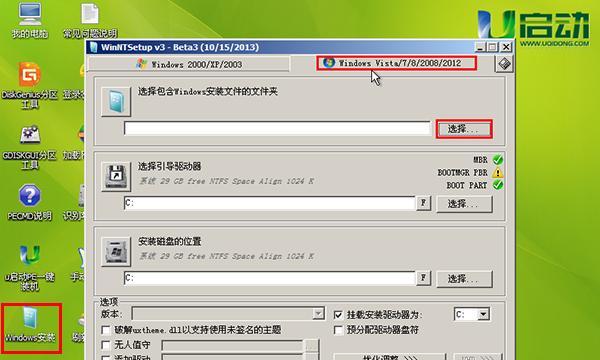The height and width of the screenshot is (360, 600).
Task: Enable the 预分配驱动器盘符 checkbox
Action: (x=338, y=330)
